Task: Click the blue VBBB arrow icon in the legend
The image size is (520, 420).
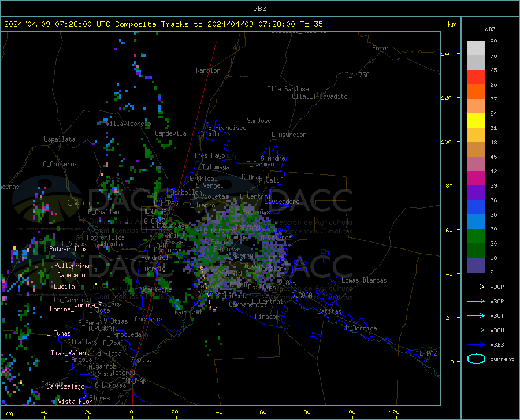Action: point(476,344)
